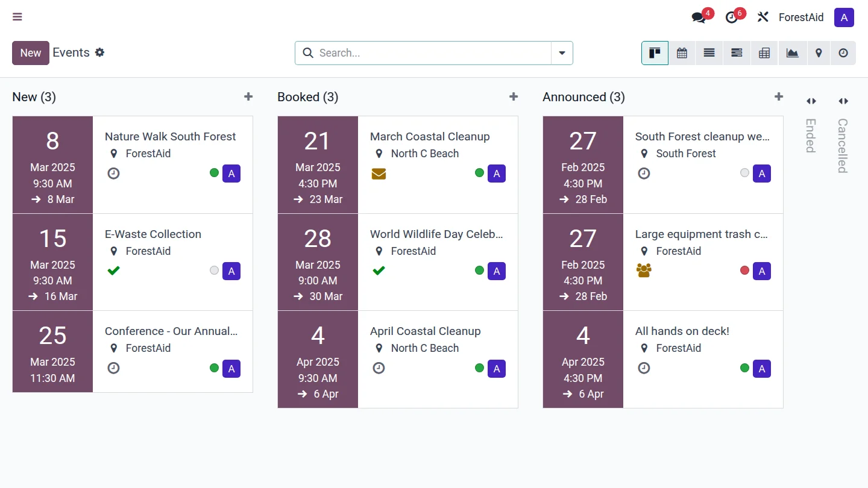Toggle red state dot on Large equipment trash
Screen dimensions: 868x488
pos(744,271)
